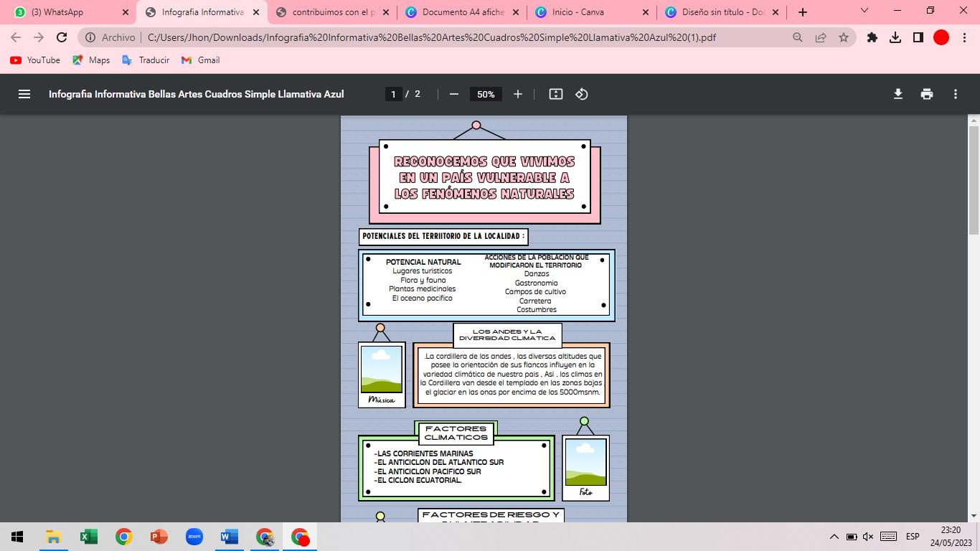Open the Chrome three-dot menu
980x551 pixels.
964,37
